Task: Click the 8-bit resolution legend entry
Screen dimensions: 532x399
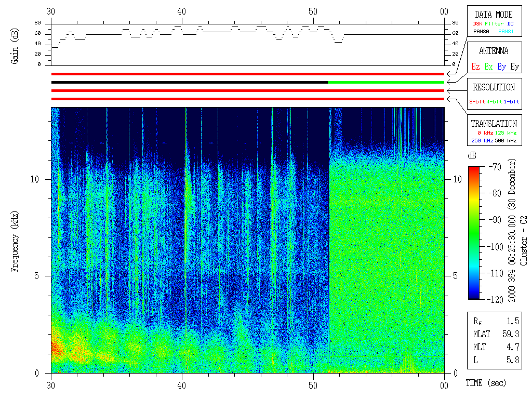Action: 477,101
